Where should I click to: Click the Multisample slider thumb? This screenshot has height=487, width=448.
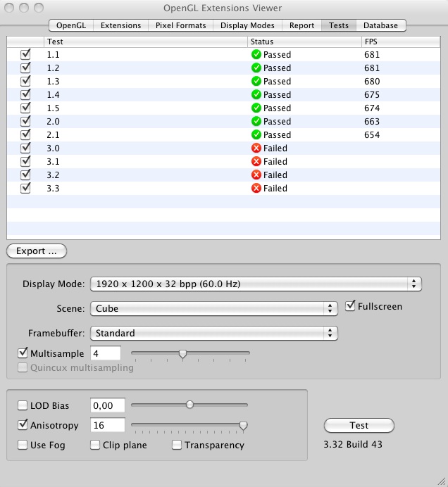[183, 354]
